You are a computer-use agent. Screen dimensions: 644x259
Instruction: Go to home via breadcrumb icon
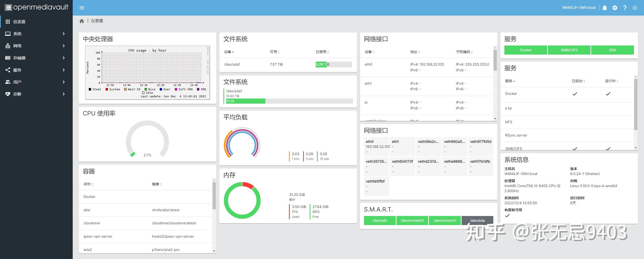point(82,21)
